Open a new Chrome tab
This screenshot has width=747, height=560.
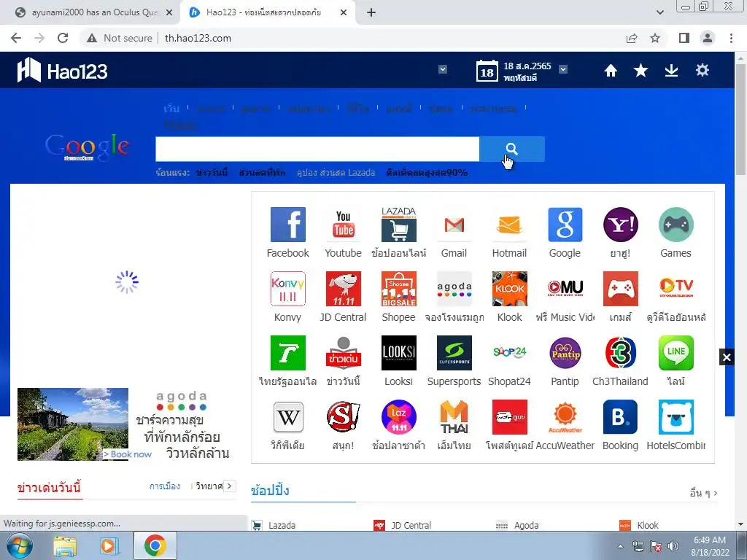point(371,12)
